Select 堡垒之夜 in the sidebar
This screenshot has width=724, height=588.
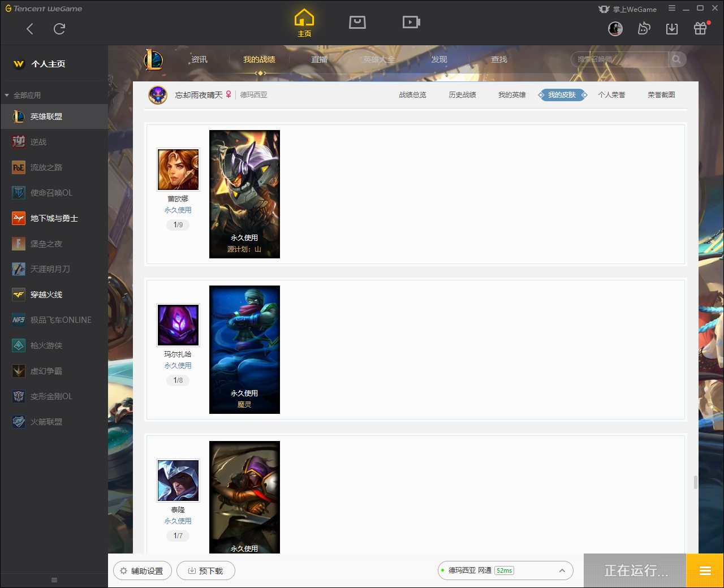tap(54, 244)
